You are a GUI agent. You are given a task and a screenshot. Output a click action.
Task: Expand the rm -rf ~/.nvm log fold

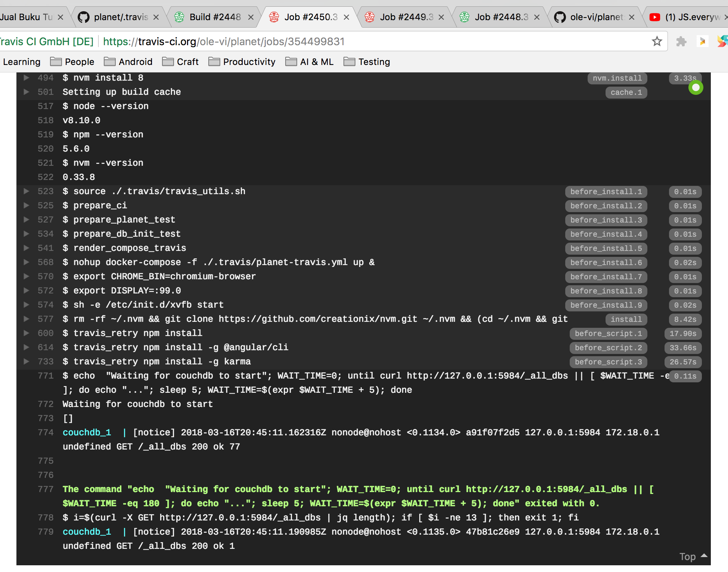27,319
